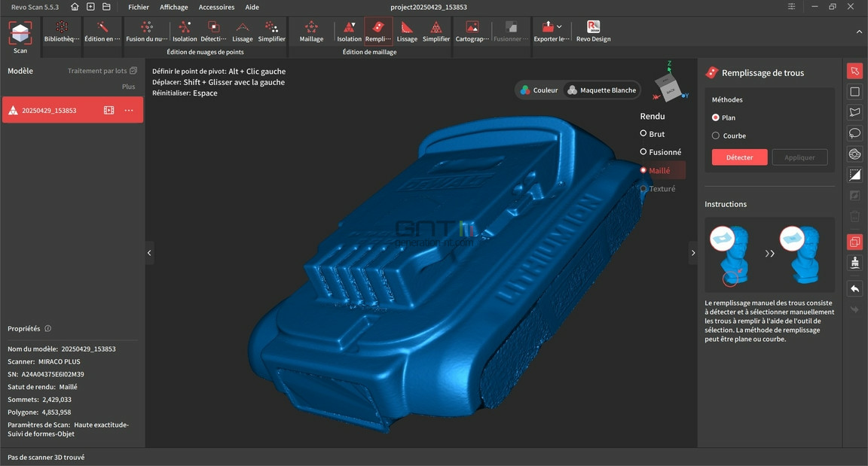
Task: Select the Courbe method radio button
Action: (x=715, y=136)
